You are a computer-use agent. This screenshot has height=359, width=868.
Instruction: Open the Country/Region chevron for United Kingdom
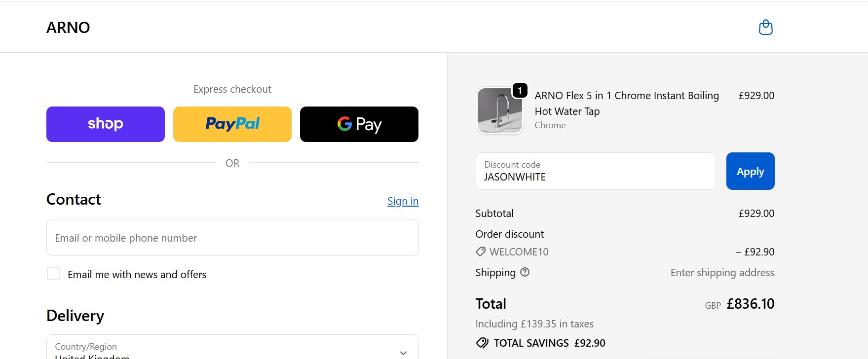tap(403, 352)
